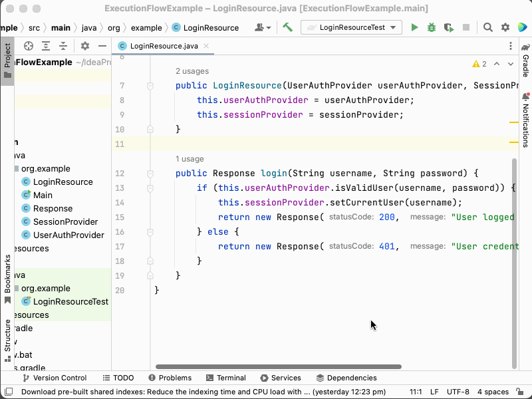532x399 pixels.
Task: Select org.example package above LoginResourceTest
Action: [43, 289]
